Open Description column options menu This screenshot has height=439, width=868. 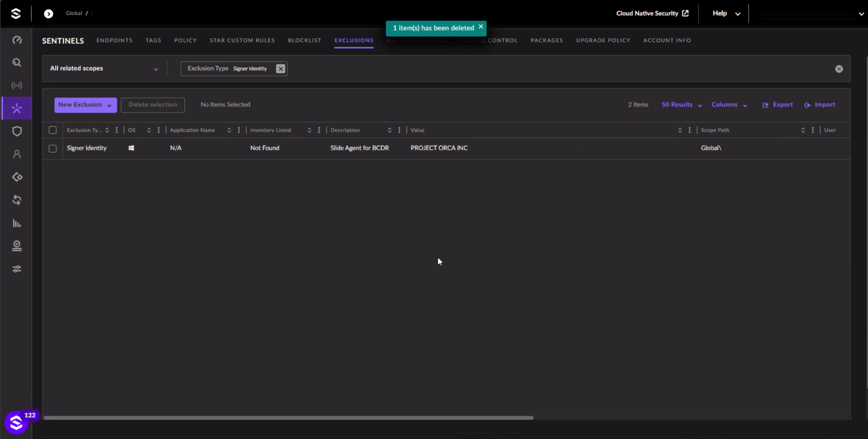pyautogui.click(x=399, y=130)
